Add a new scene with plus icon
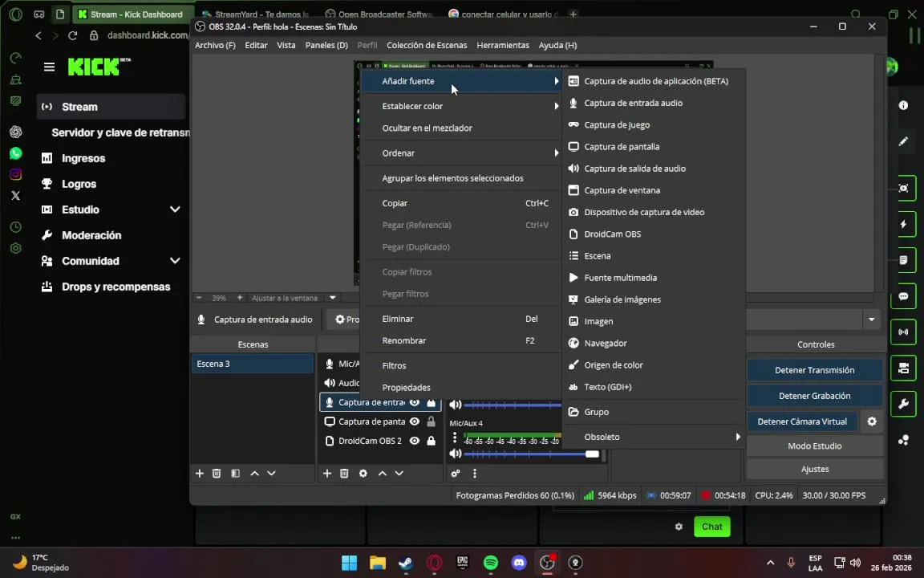 (x=200, y=474)
